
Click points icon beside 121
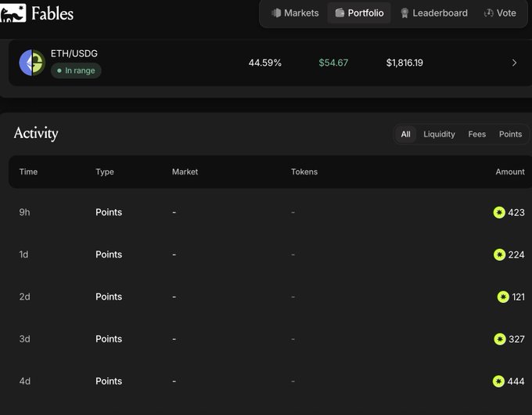pyautogui.click(x=503, y=297)
